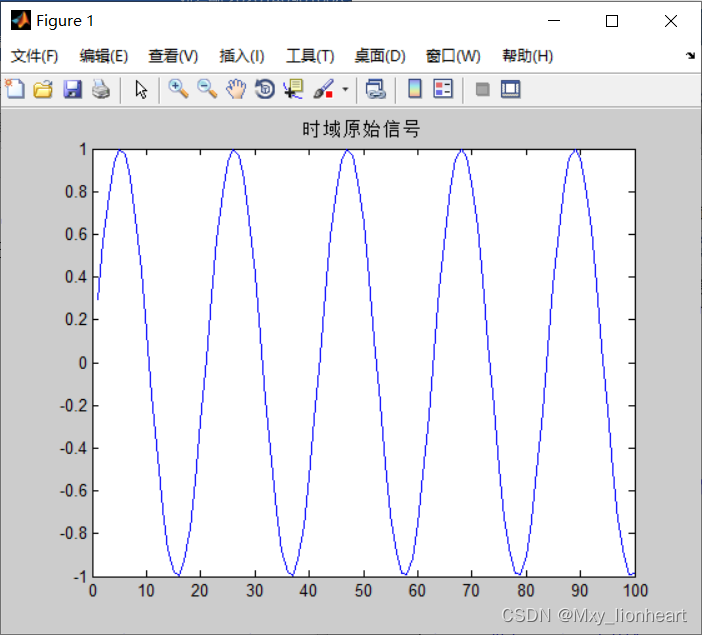This screenshot has width=702, height=635.
Task: Click the Hide Plot Tools icon
Action: click(482, 90)
